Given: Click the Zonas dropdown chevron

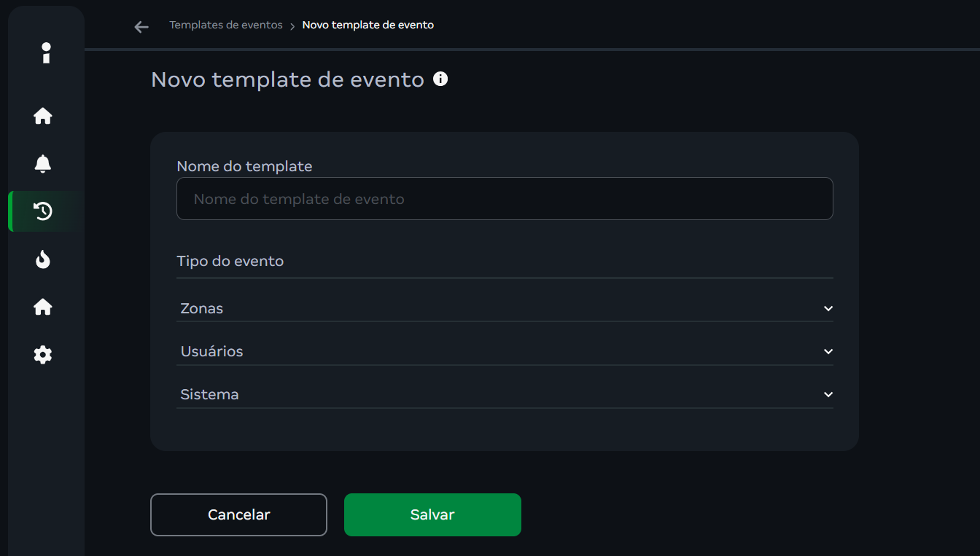Looking at the screenshot, I should pos(828,308).
